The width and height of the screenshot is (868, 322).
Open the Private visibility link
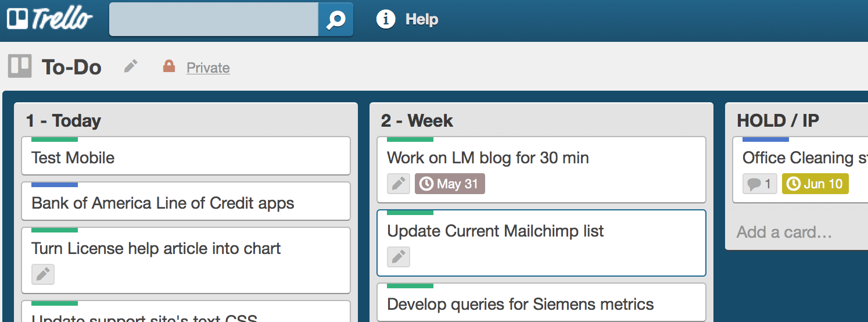[208, 68]
